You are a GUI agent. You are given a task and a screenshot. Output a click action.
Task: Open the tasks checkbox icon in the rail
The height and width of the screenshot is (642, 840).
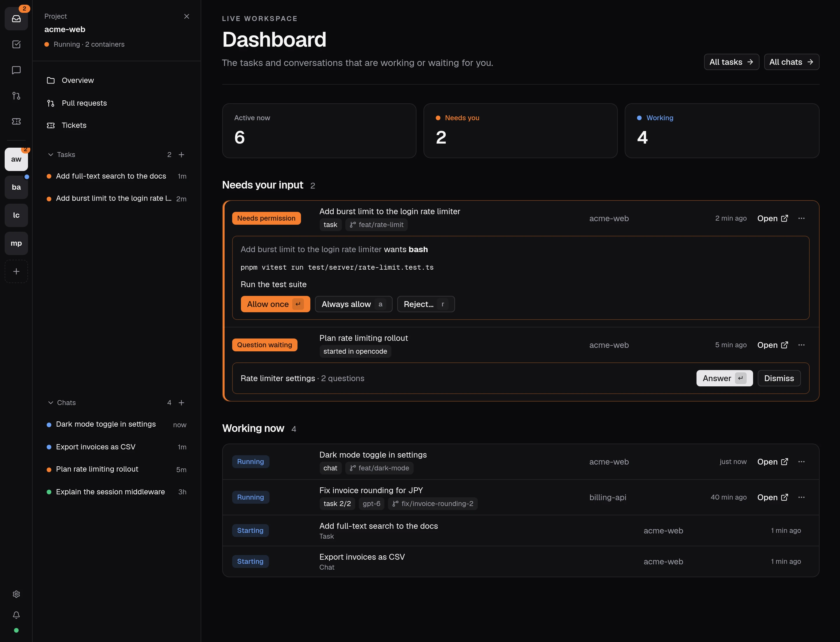point(16,44)
